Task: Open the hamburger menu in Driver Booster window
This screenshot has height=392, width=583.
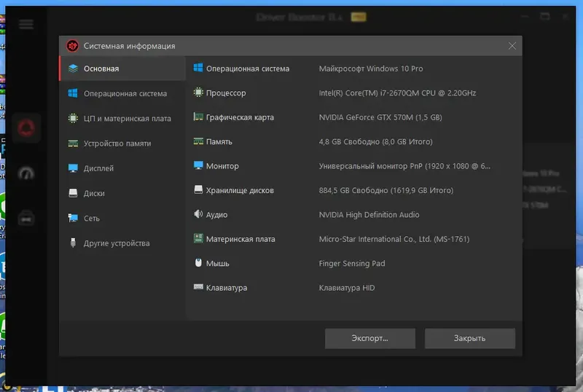Action: (26, 24)
